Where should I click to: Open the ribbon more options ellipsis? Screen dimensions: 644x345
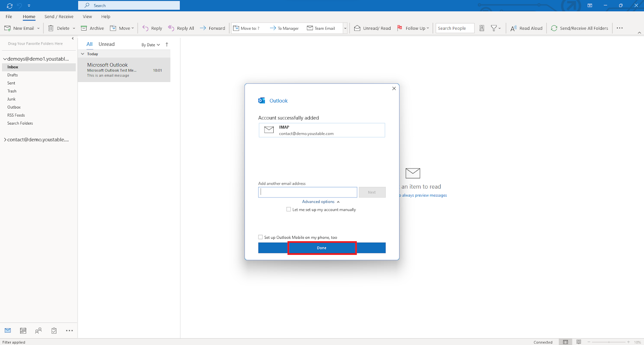tap(620, 28)
